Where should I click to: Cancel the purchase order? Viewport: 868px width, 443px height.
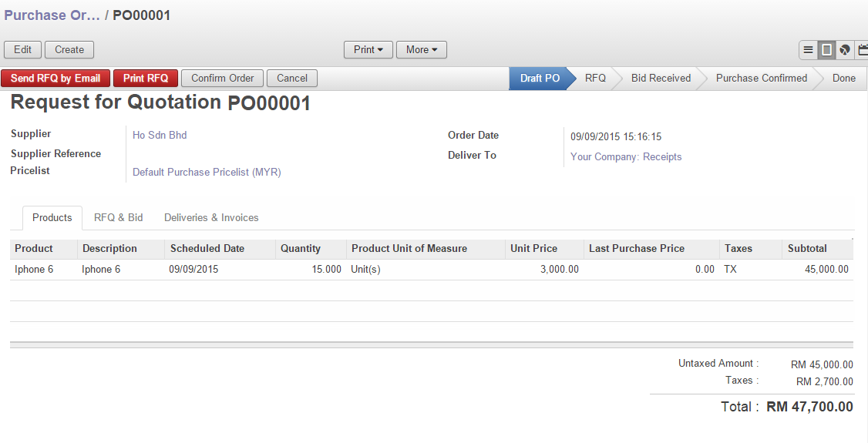coord(292,79)
